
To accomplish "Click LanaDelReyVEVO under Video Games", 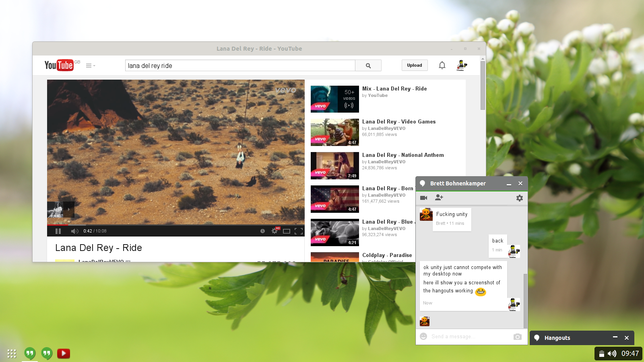I will click(x=386, y=128).
